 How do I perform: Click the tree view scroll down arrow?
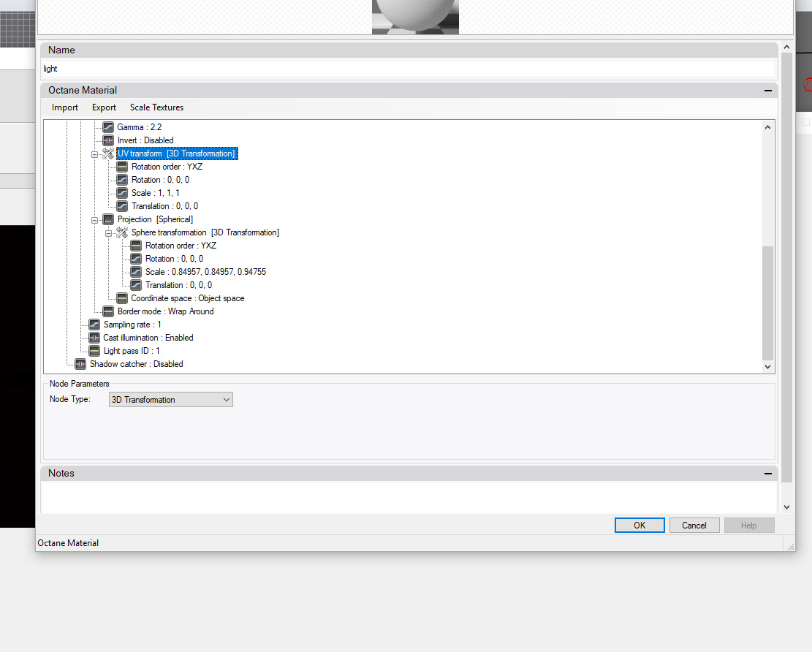click(x=767, y=367)
